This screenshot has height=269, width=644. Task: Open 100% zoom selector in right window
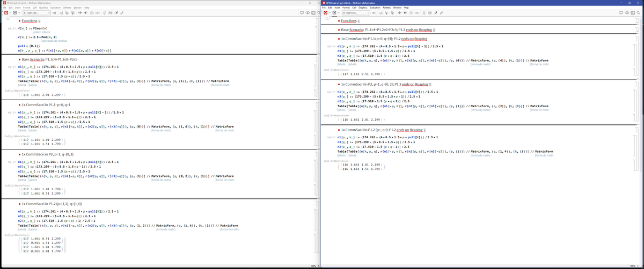click(633, 266)
